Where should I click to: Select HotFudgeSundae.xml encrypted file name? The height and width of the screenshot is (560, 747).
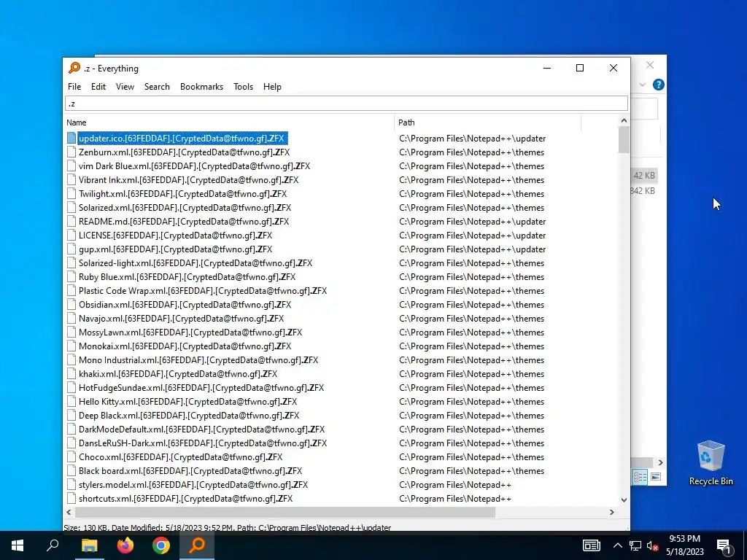pyautogui.click(x=201, y=388)
